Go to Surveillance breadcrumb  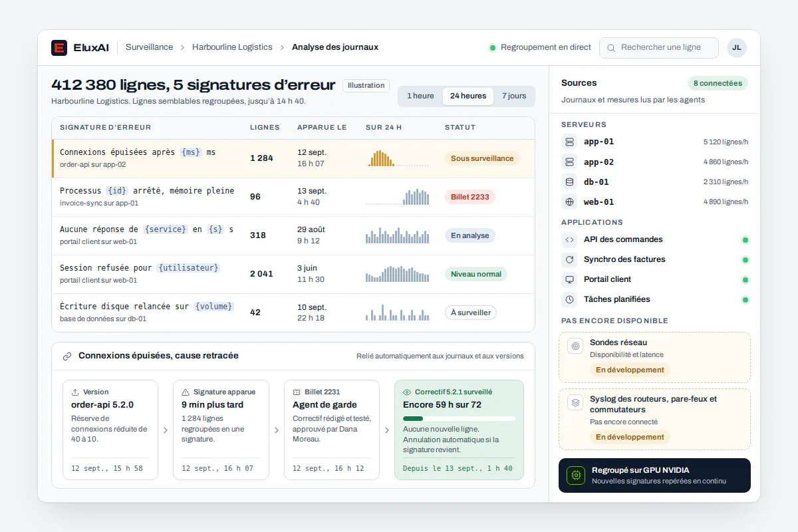click(x=149, y=47)
